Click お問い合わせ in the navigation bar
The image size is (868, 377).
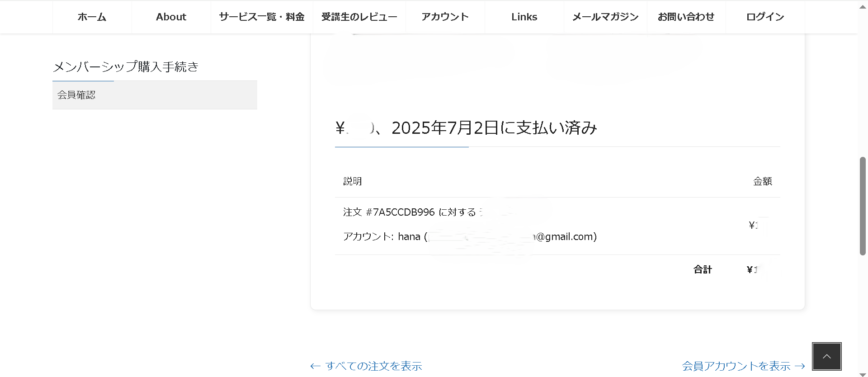click(686, 17)
